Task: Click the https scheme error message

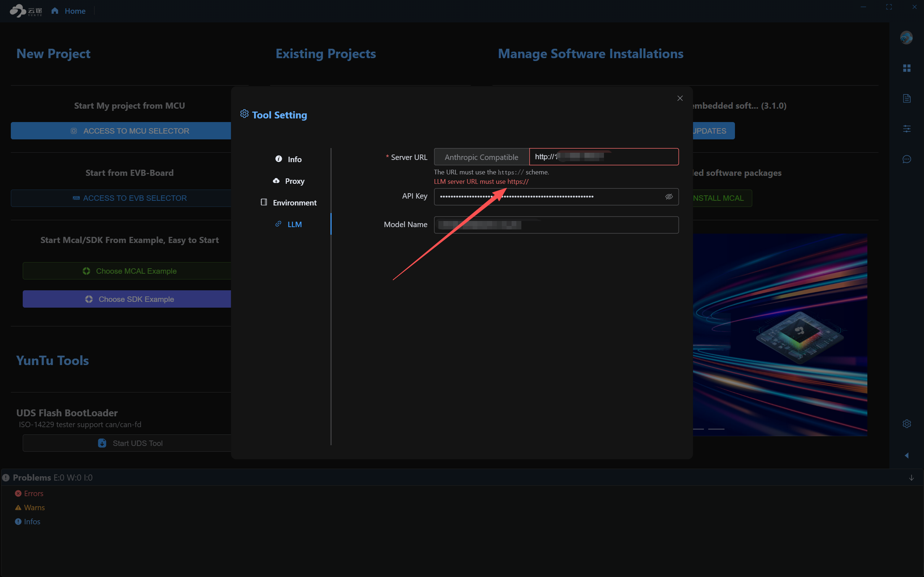Action: 481,182
